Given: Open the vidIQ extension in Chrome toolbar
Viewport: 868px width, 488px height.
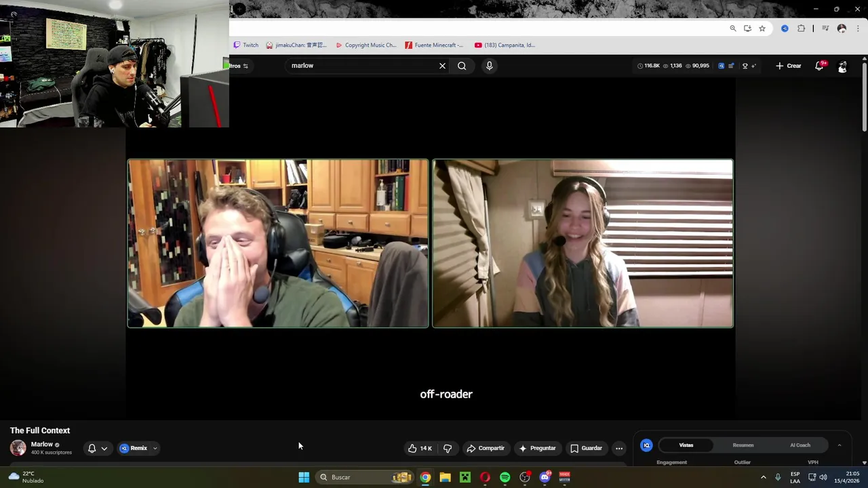Looking at the screenshot, I should point(785,28).
